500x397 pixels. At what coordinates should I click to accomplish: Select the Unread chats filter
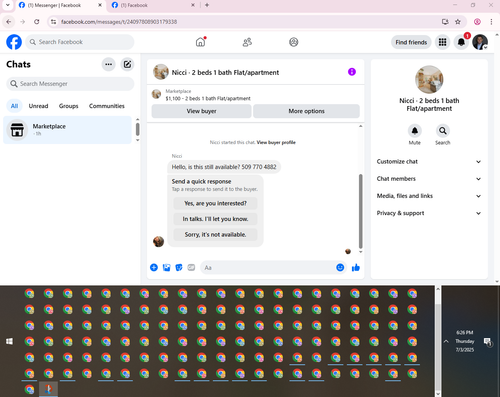(x=38, y=106)
